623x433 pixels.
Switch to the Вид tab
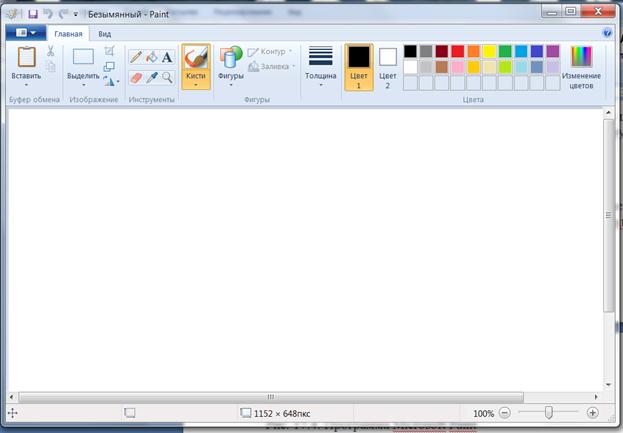[x=105, y=34]
